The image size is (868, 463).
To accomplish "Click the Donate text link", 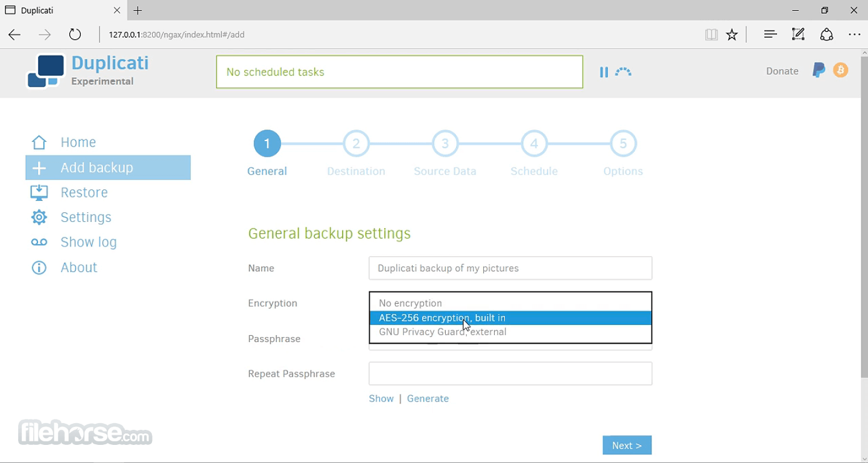I will (x=782, y=71).
